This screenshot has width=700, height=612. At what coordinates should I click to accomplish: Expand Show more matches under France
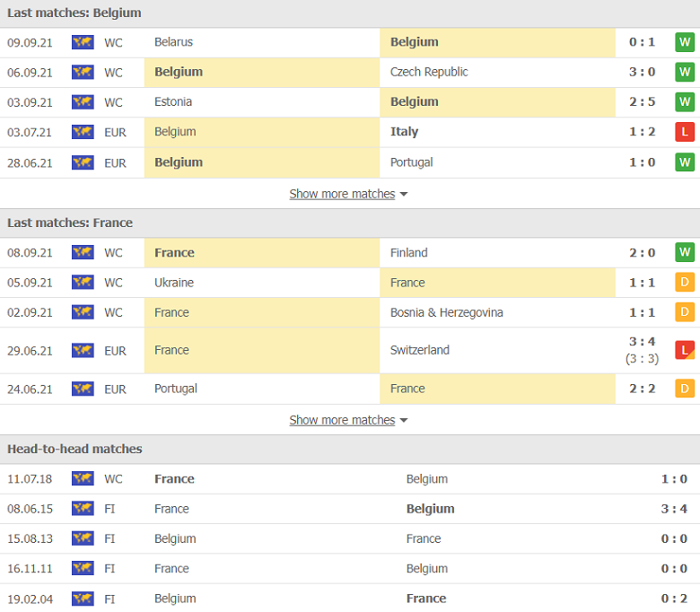click(342, 420)
